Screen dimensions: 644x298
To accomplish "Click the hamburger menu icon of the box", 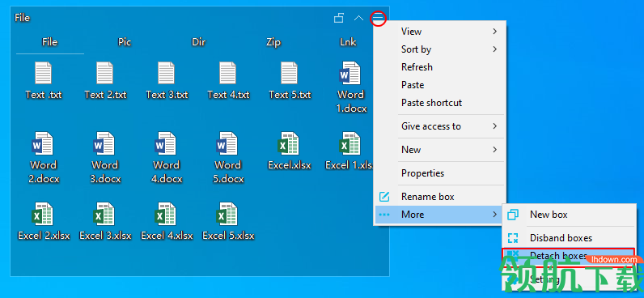I will point(379,18).
